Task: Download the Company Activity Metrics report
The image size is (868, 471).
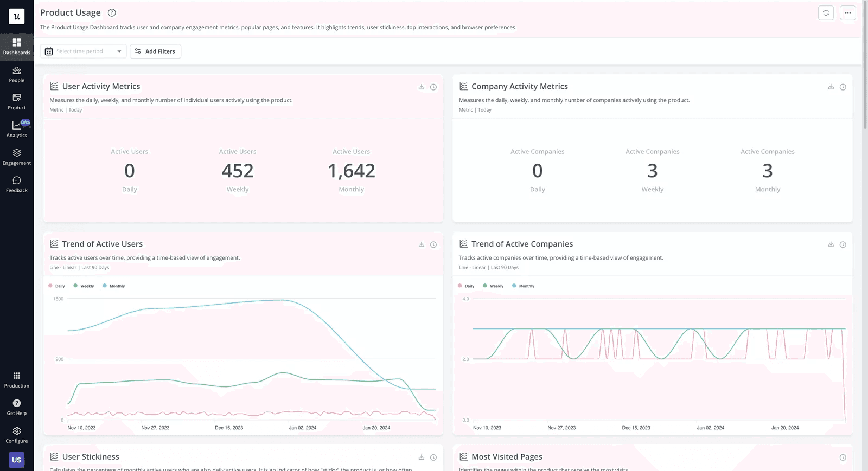Action: pyautogui.click(x=831, y=87)
